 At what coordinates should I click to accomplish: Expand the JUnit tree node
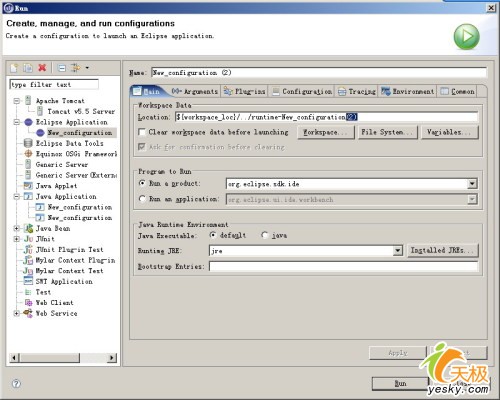[x=17, y=239]
